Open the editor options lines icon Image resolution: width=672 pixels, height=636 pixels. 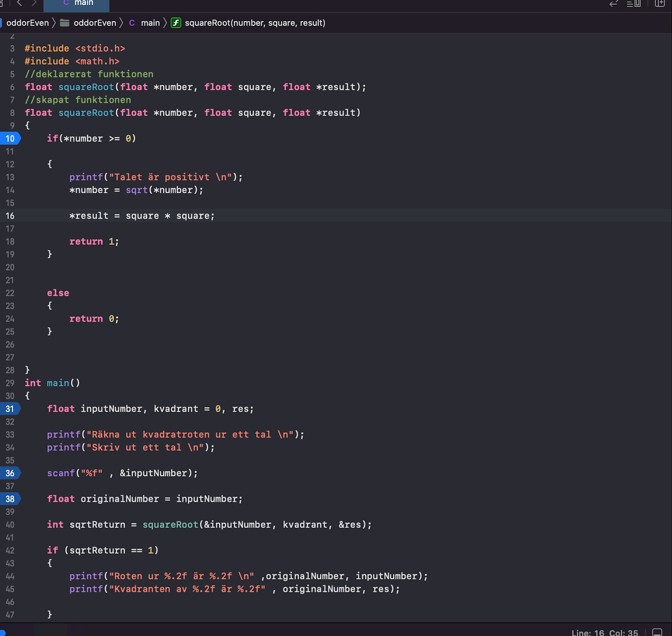pyautogui.click(x=633, y=4)
